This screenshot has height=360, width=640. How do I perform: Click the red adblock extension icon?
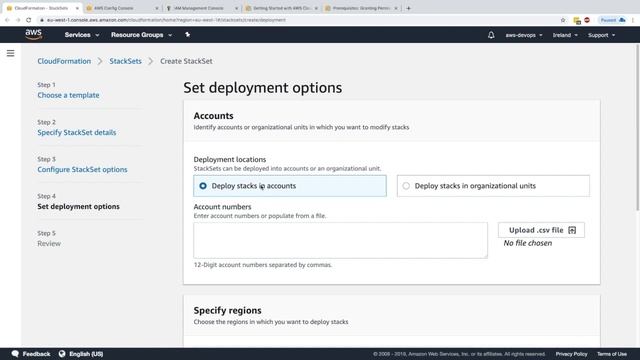pos(587,20)
